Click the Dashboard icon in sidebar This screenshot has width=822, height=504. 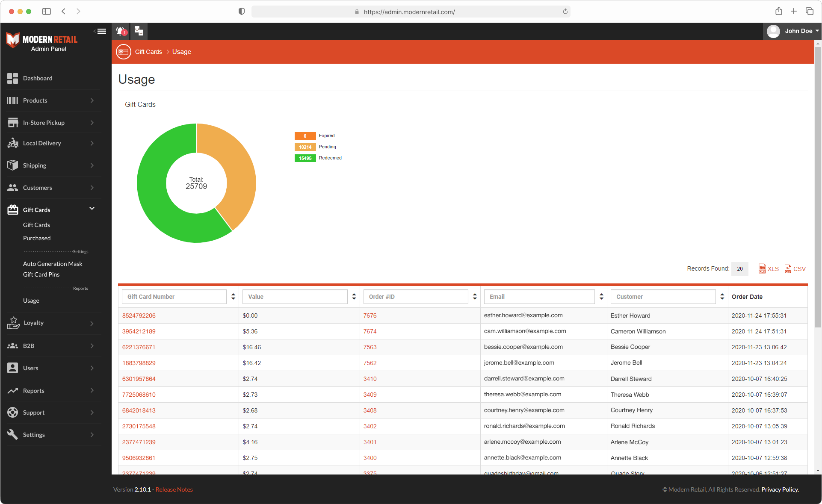[x=13, y=78]
